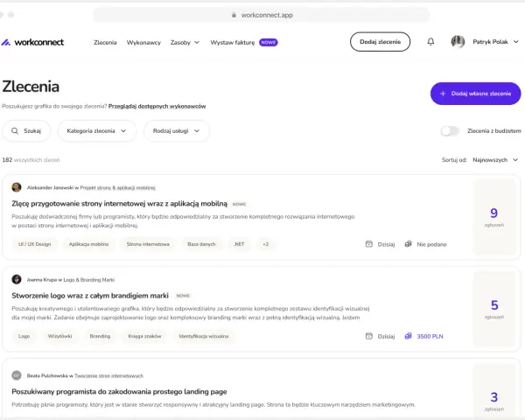Click Nie podano budget text
The width and height of the screenshot is (525, 420).
(x=431, y=244)
